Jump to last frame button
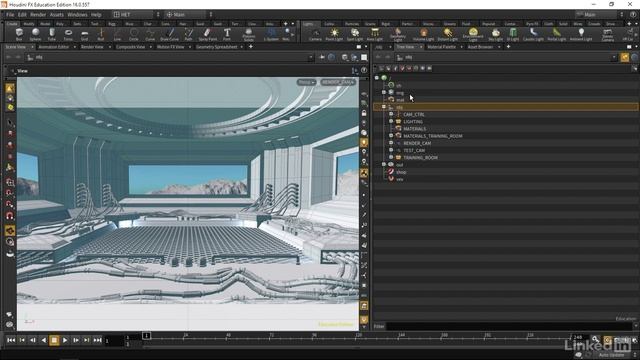Screen dimensions: 640x360 pos(98,340)
